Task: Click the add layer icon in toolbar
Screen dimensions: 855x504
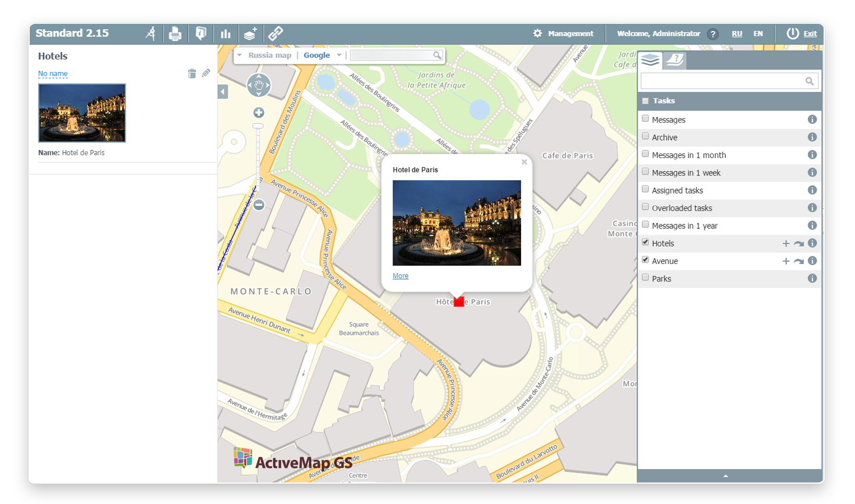Action: click(250, 34)
